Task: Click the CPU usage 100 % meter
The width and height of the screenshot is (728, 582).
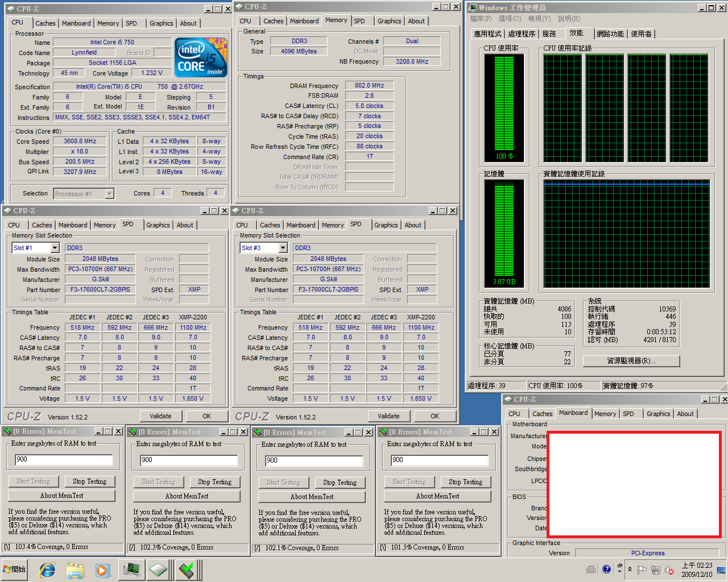Action: [504, 108]
